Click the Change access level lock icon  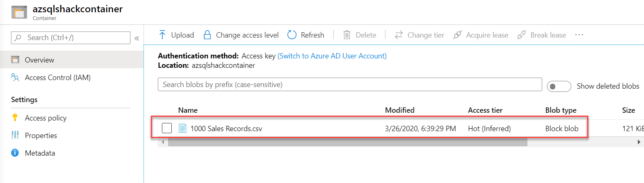pos(207,35)
